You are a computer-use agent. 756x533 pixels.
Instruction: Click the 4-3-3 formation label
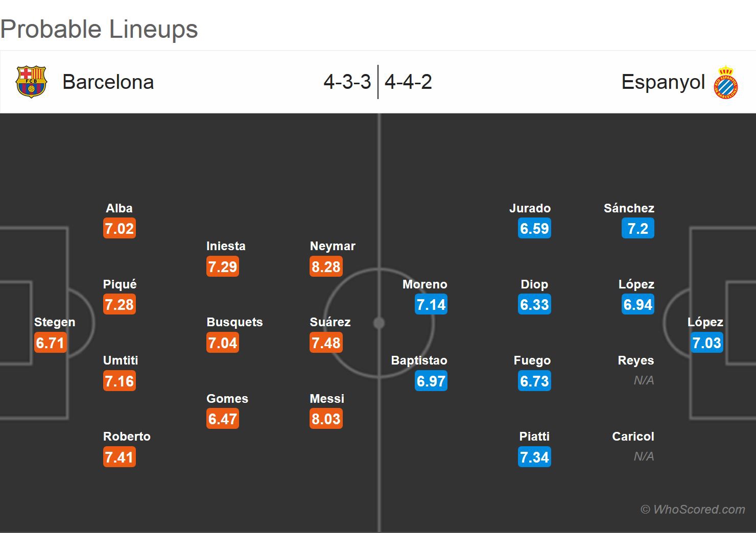click(347, 82)
